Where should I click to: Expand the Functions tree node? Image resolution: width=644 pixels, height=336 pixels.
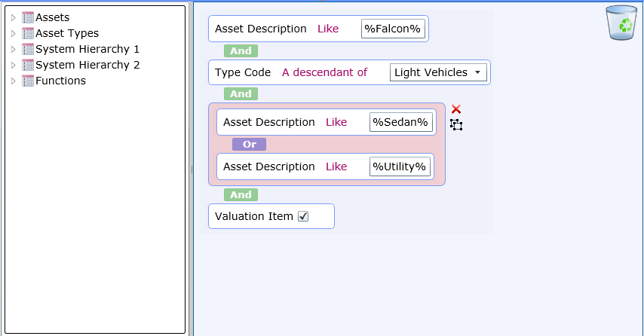(x=13, y=81)
